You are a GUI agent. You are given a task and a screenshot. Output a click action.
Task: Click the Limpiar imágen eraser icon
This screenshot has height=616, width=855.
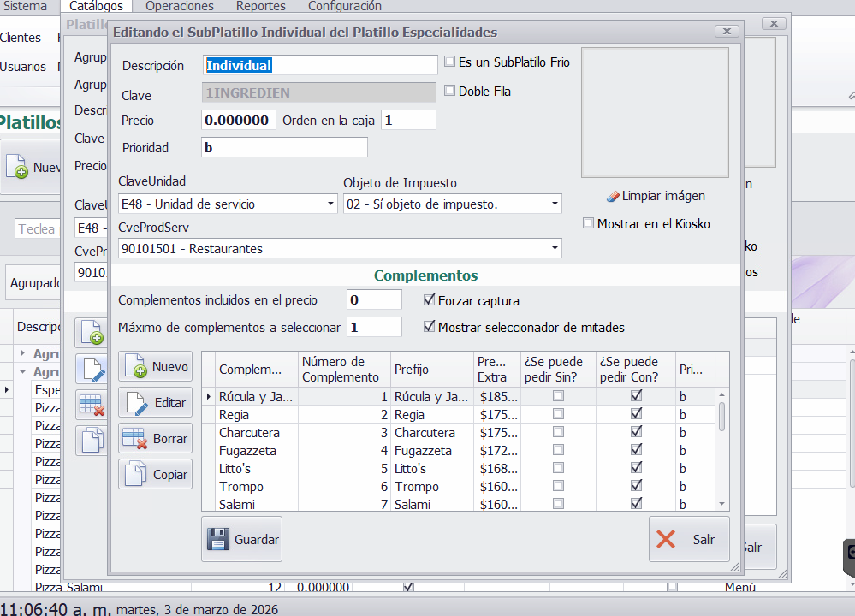[x=612, y=196]
